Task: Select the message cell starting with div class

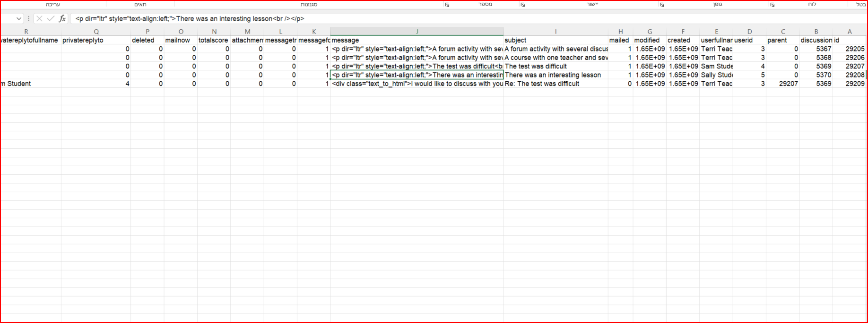Action: pos(417,84)
